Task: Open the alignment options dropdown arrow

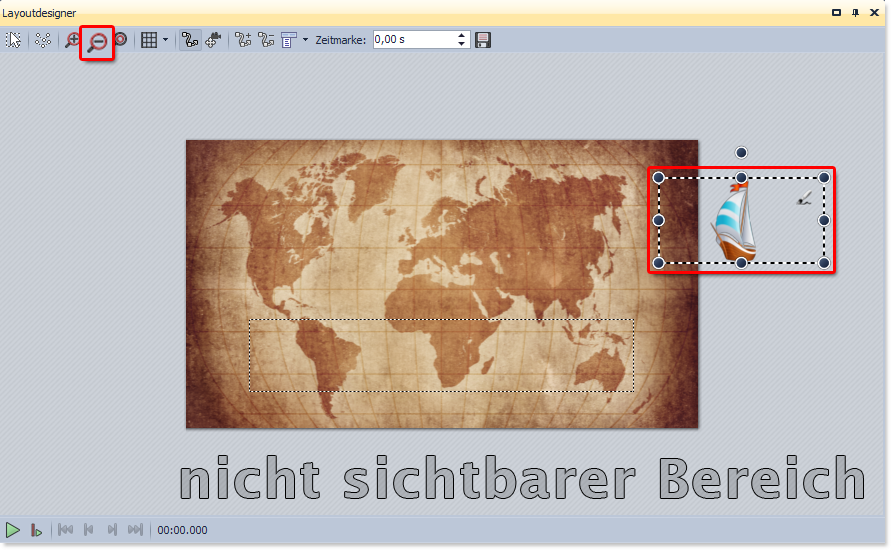Action: (x=305, y=40)
